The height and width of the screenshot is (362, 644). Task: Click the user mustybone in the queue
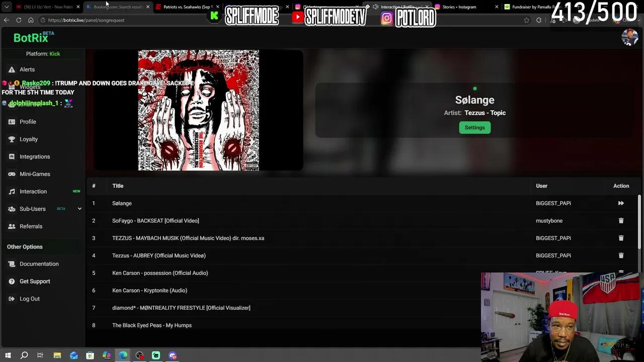tap(549, 221)
